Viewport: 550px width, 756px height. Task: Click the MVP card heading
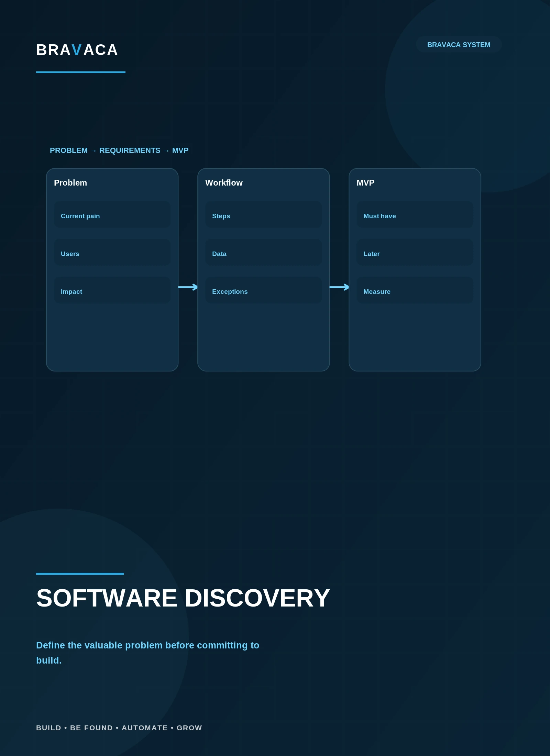365,183
